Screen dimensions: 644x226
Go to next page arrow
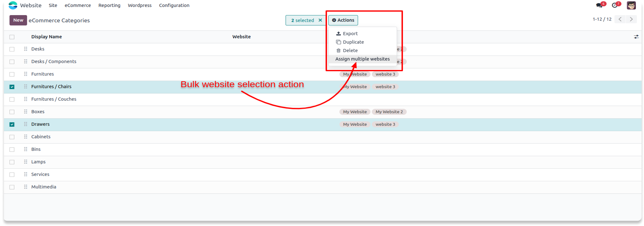631,19
